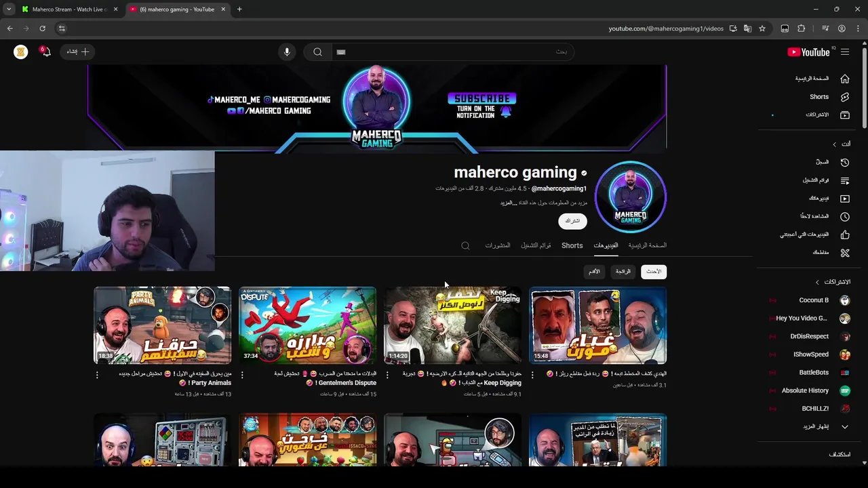Play the Keep Digging video thumbnail
The width and height of the screenshot is (868, 488).
452,325
